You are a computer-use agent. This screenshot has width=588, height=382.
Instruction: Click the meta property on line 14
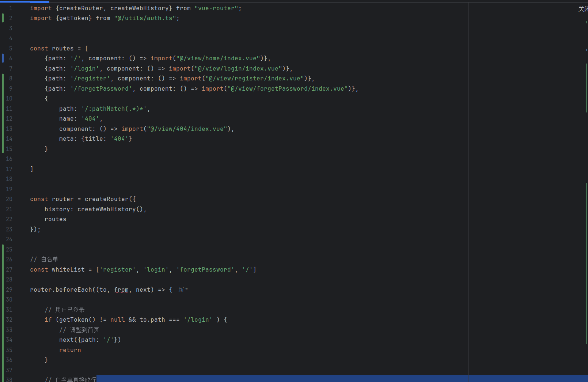[x=67, y=139]
